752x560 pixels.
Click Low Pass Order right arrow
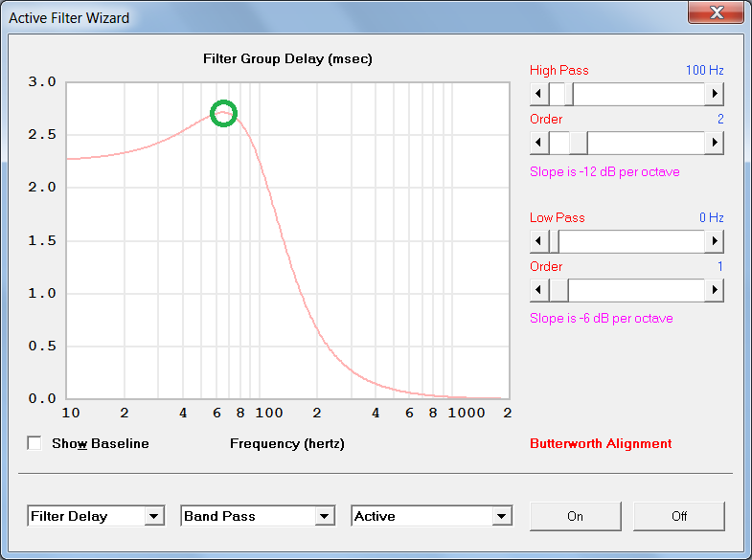[714, 290]
